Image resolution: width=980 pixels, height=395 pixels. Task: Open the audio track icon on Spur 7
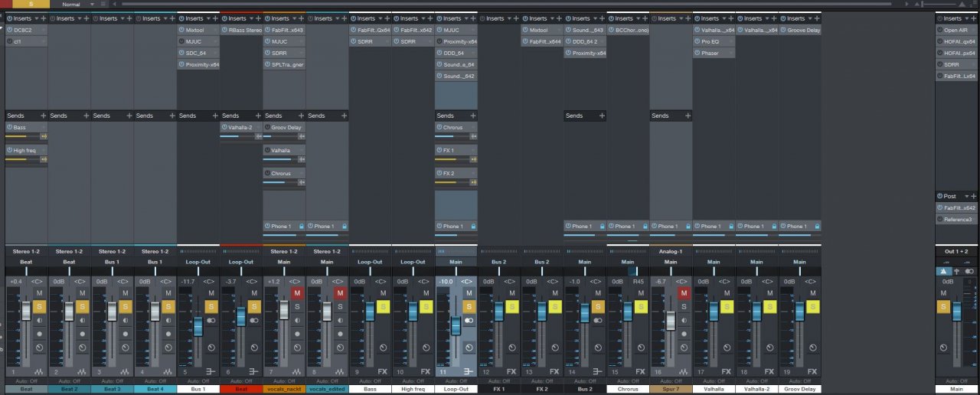point(682,372)
